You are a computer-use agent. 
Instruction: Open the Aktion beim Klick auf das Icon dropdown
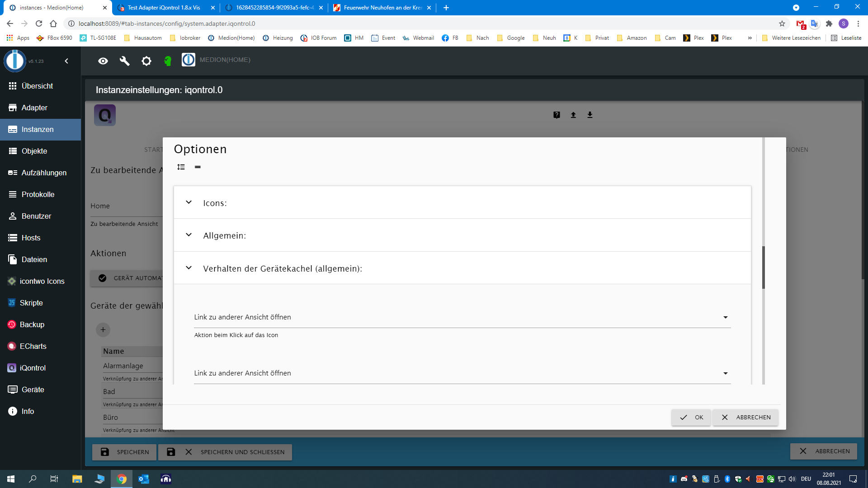[462, 317]
